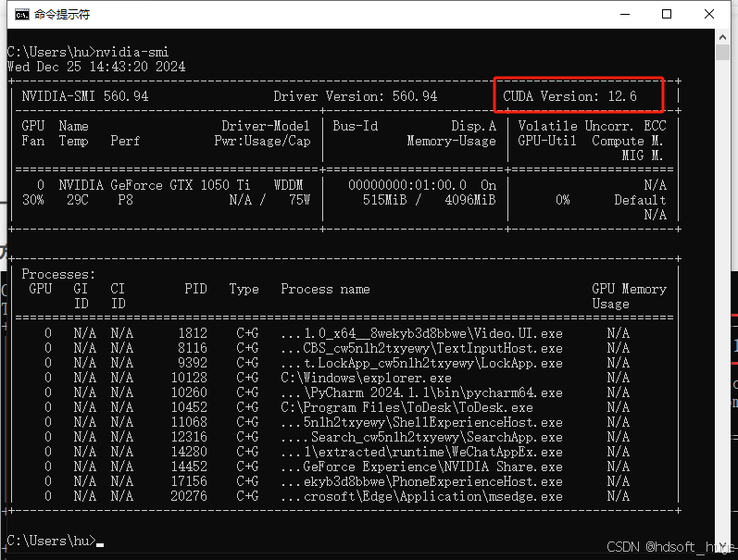This screenshot has height=560, width=738.
Task: Click PID 12316 in the process list
Action: pos(189,437)
